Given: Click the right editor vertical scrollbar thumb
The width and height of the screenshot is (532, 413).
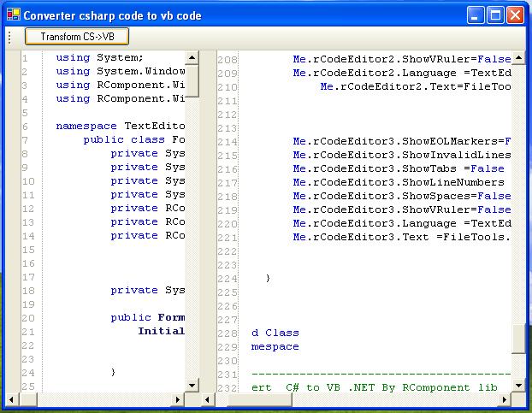Looking at the screenshot, I should coord(518,339).
